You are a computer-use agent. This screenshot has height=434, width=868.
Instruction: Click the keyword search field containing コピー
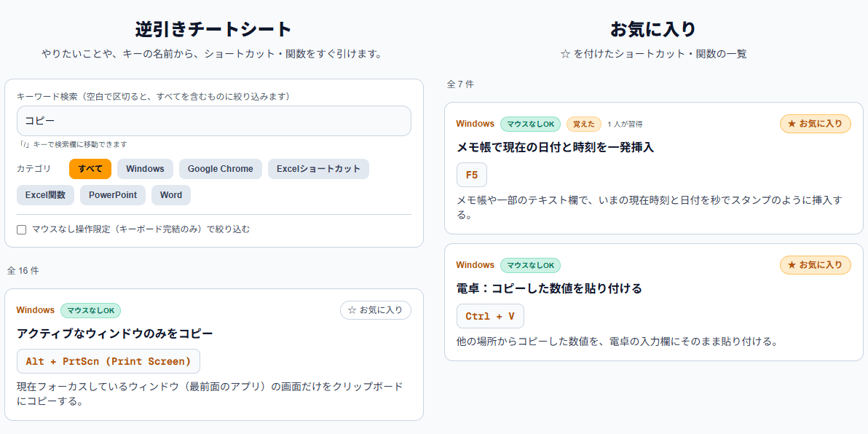tap(213, 121)
